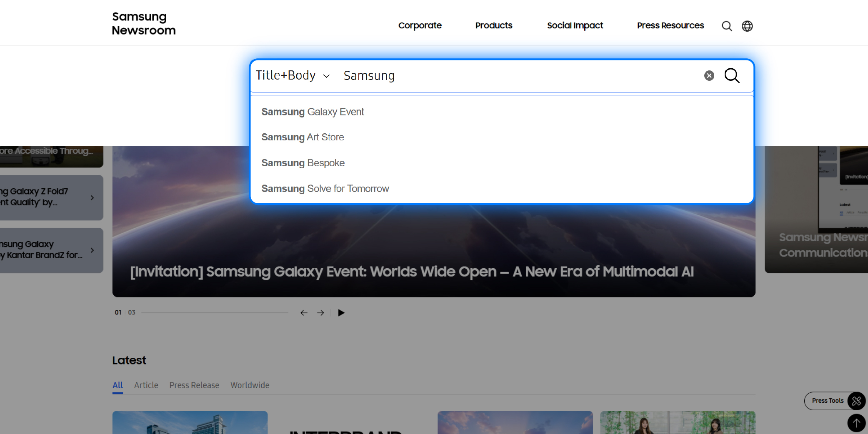Select the Samsung Galaxy Event suggestion

coord(313,112)
